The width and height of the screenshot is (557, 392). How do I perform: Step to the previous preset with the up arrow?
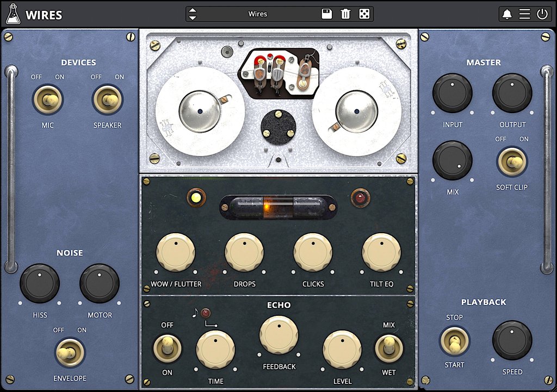193,10
